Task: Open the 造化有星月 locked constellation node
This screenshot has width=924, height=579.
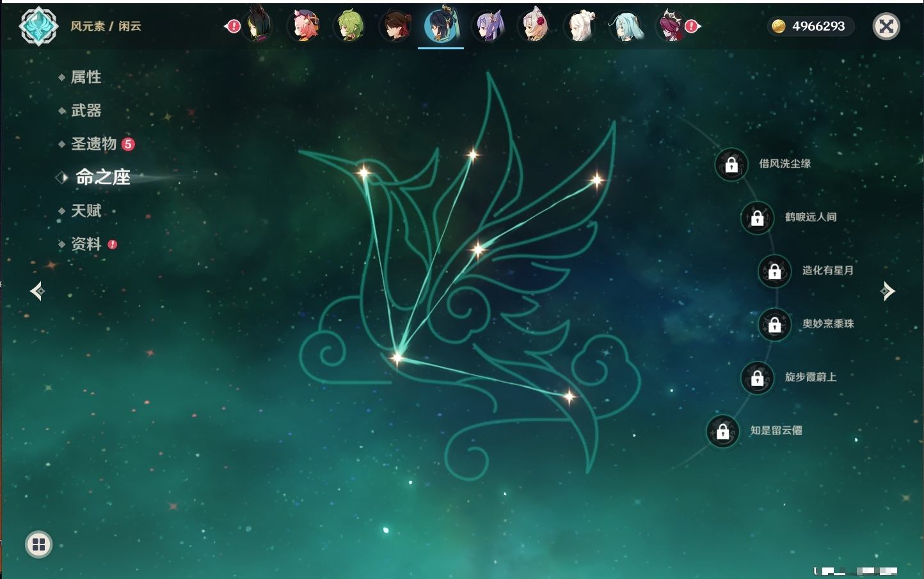Action: [774, 271]
